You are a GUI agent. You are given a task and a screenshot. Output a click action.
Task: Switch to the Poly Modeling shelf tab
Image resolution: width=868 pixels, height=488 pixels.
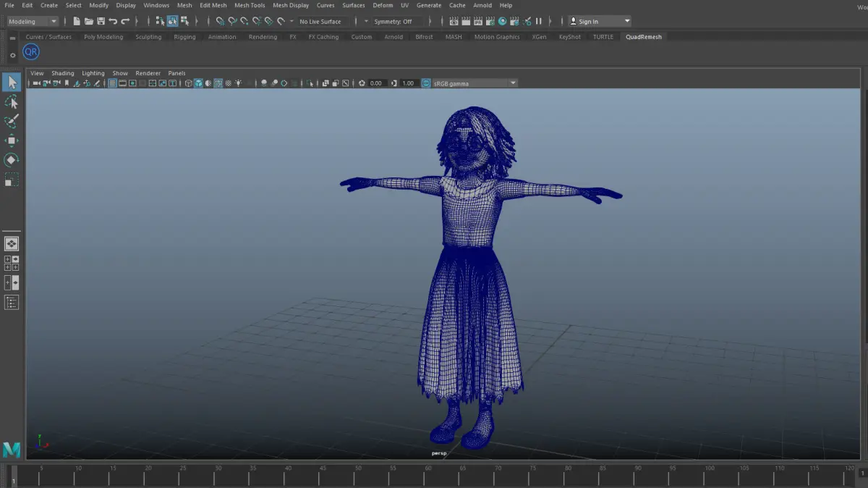[x=103, y=37]
